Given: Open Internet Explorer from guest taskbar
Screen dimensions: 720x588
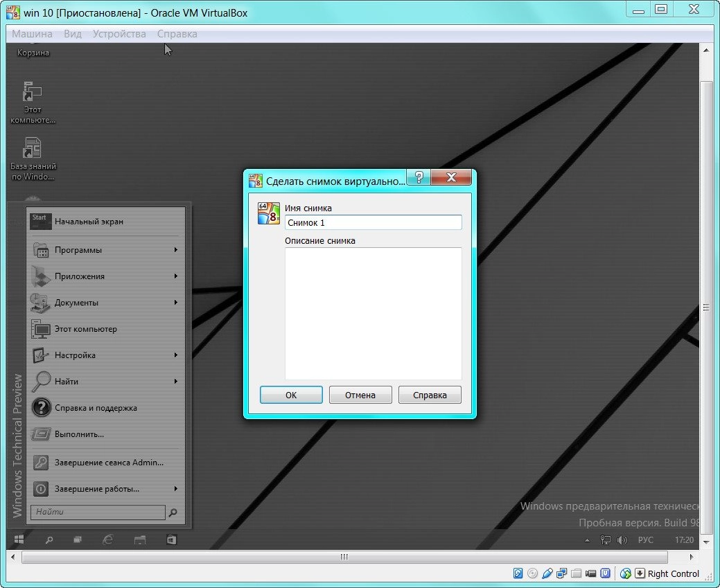Looking at the screenshot, I should [108, 540].
